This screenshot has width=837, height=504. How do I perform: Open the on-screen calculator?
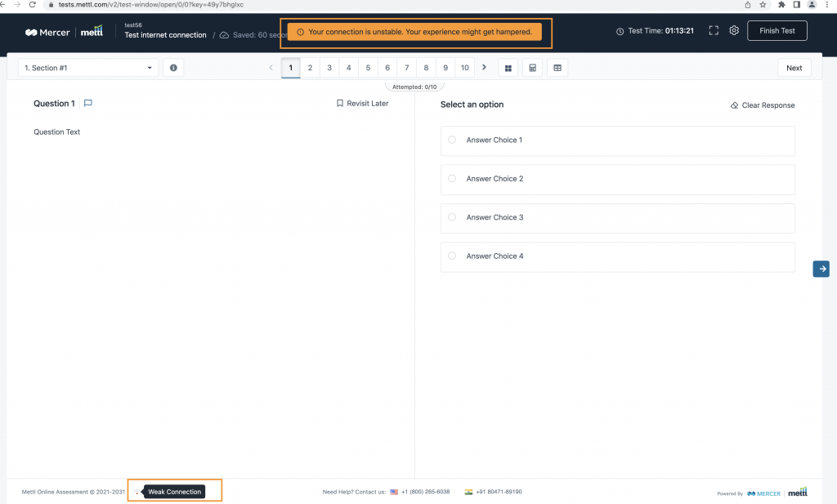532,68
